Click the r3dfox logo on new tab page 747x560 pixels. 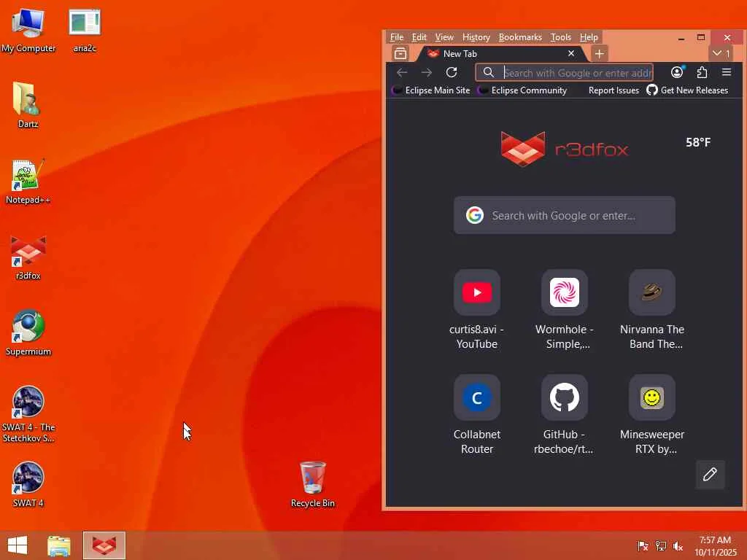pos(565,149)
